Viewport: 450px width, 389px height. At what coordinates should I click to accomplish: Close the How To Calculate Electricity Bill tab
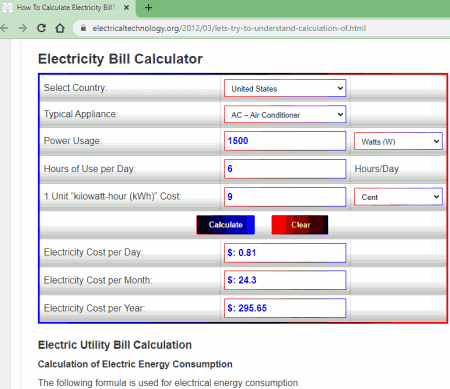(126, 7)
